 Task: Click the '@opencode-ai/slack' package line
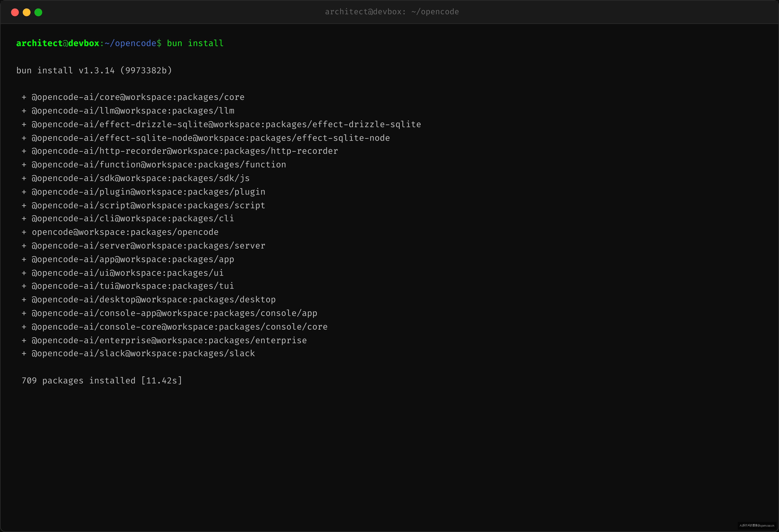coord(138,353)
